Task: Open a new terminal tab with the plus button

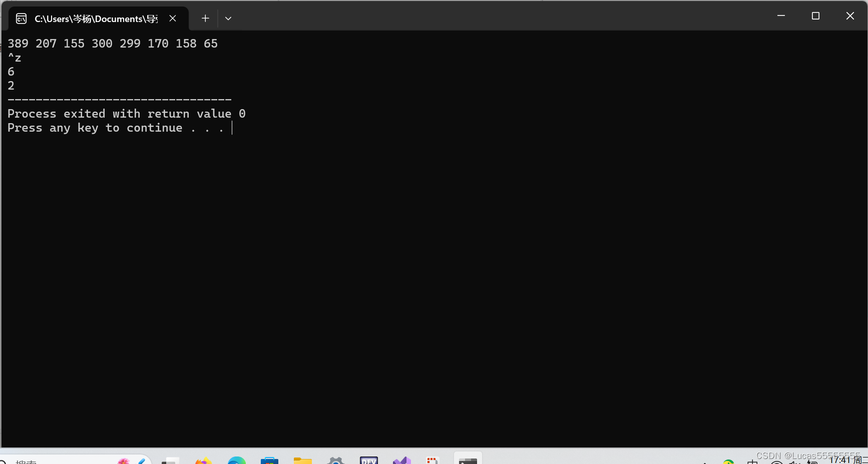Action: (x=205, y=18)
